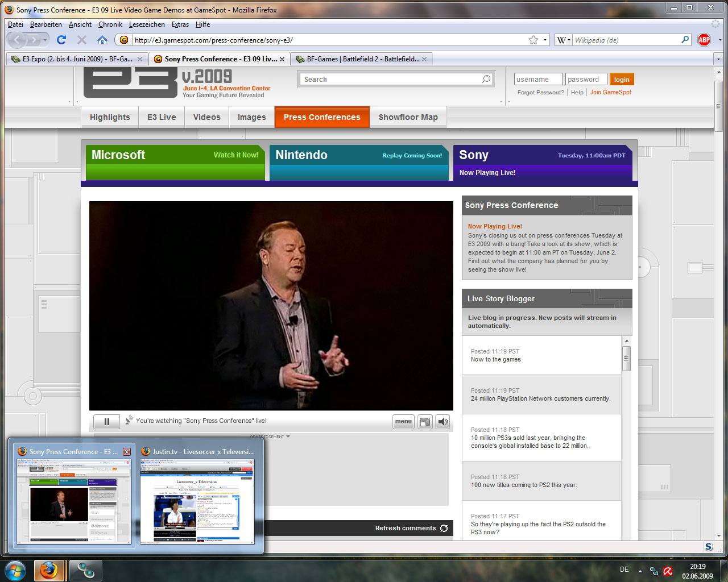
Task: Close the Sony Press Conference tab
Action: click(282, 59)
